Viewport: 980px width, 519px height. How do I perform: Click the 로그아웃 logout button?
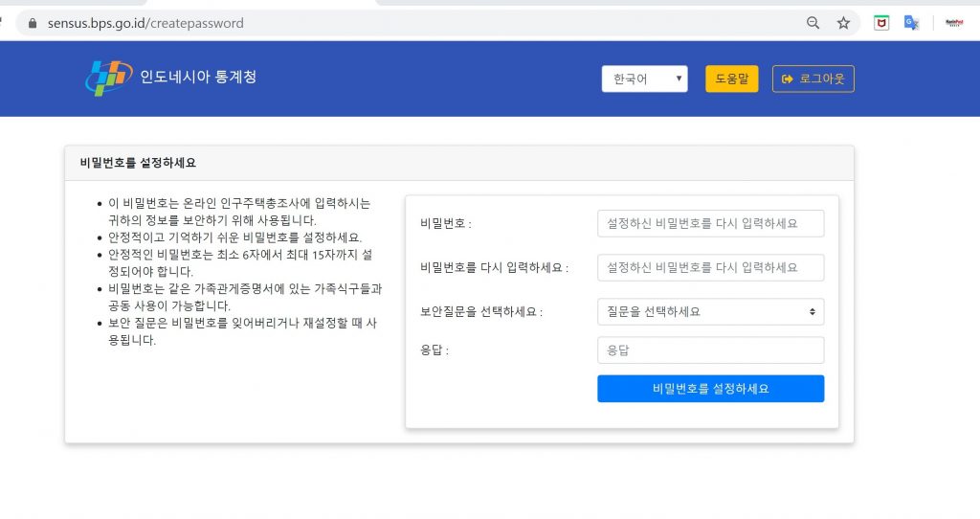point(813,79)
